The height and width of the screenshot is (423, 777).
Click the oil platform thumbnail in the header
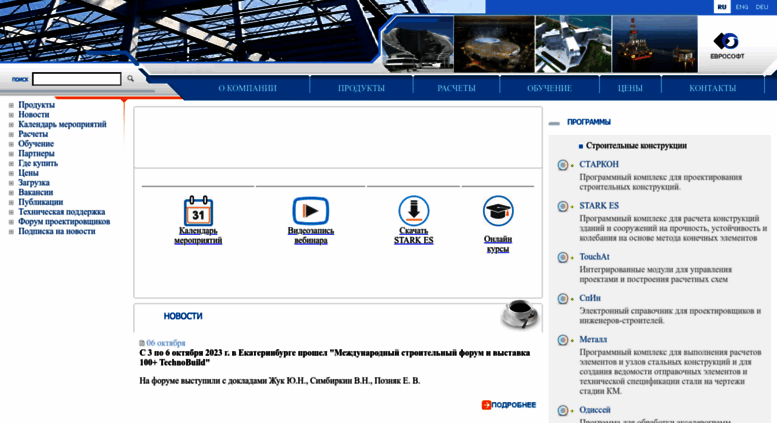tap(655, 44)
